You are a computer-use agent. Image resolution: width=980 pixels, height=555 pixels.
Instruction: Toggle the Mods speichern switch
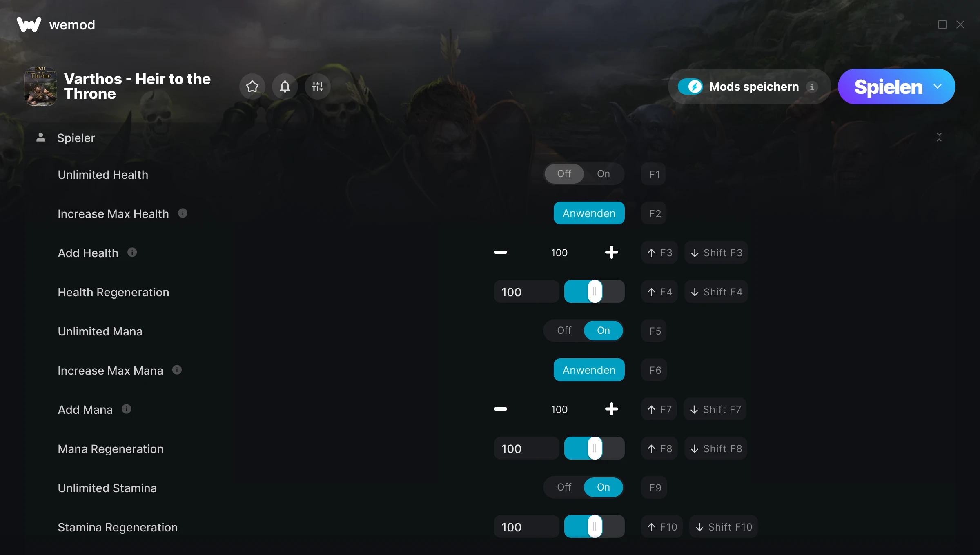(690, 87)
